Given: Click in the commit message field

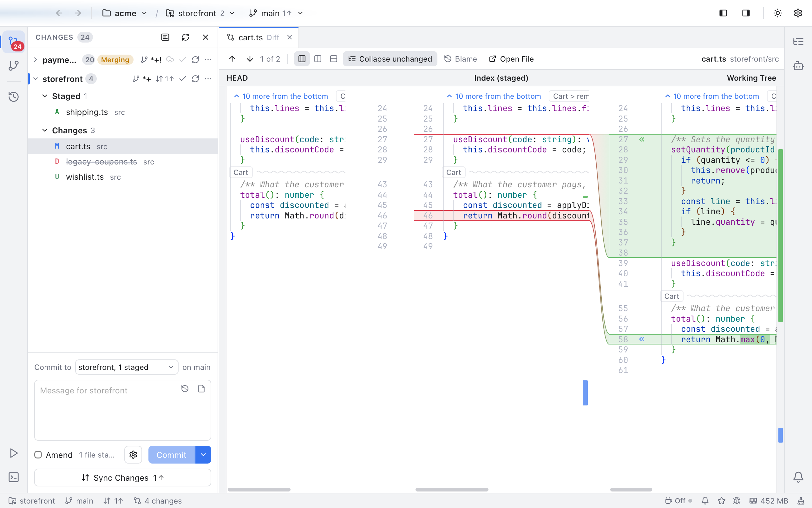Looking at the screenshot, I should 123,410.
